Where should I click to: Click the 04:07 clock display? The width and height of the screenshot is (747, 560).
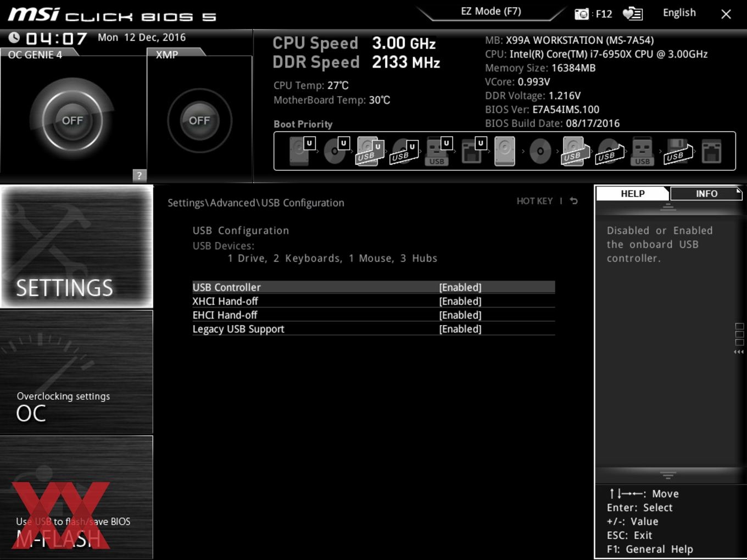coord(57,38)
